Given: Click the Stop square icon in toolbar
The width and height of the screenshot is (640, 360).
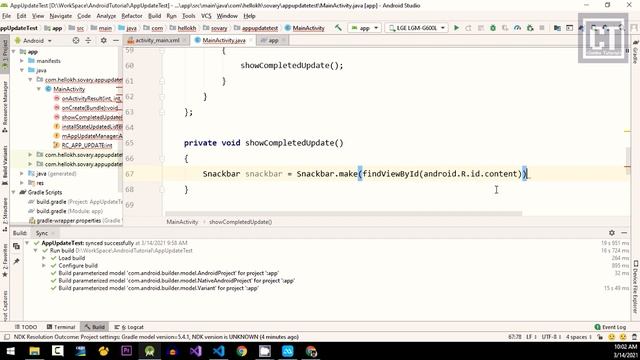Looking at the screenshot, I should [x=542, y=28].
